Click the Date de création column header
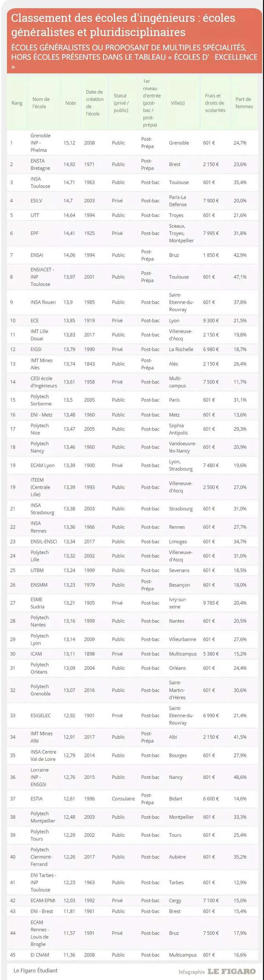The image size is (264, 980). coord(94,103)
